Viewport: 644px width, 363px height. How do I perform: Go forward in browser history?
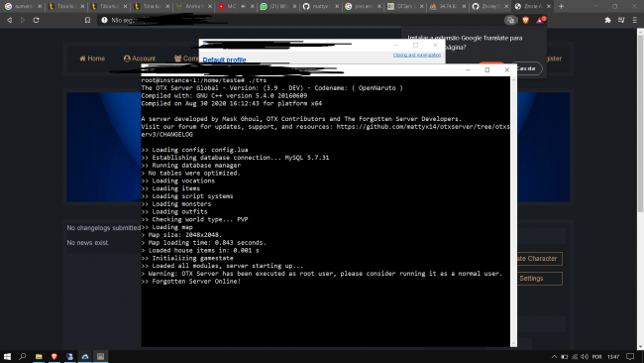23,20
